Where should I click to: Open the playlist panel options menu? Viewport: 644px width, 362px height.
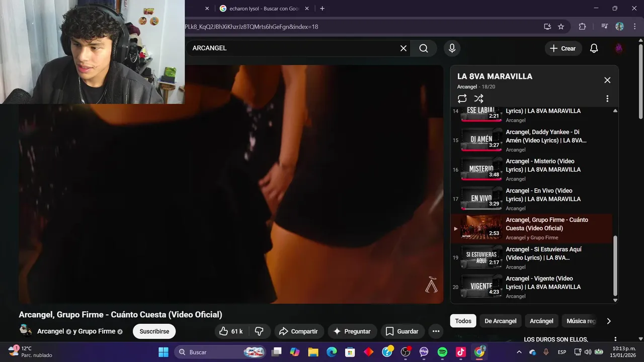(607, 99)
